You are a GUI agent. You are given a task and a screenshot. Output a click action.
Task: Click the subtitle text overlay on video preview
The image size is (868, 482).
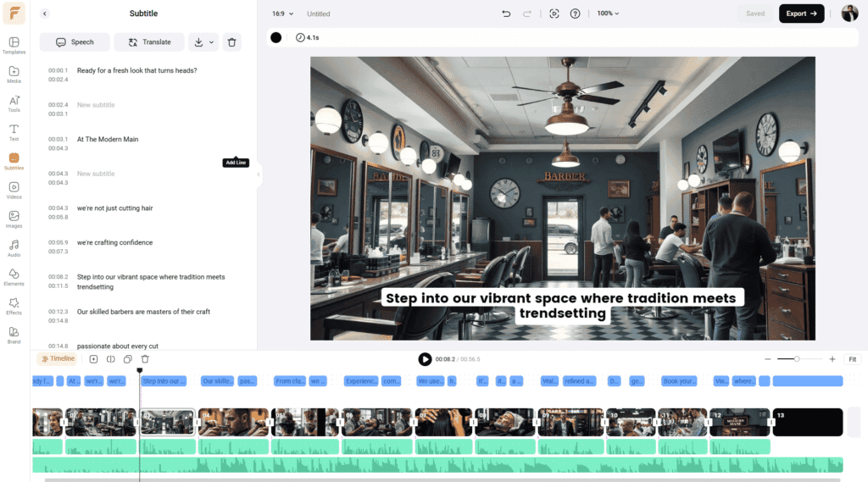coord(562,306)
